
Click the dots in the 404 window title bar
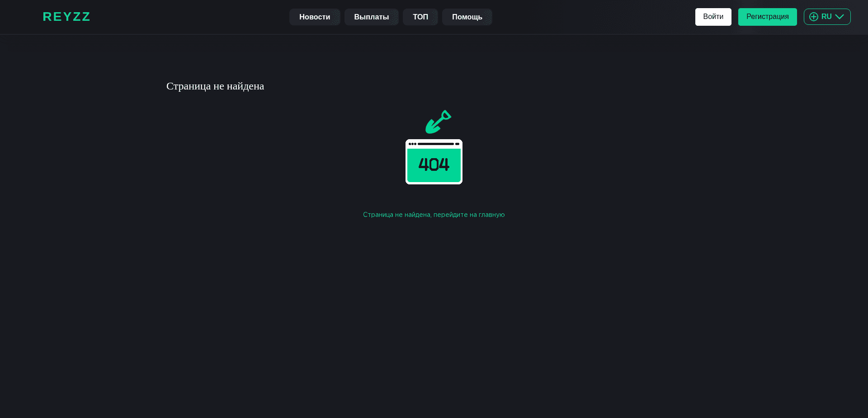coord(413,144)
